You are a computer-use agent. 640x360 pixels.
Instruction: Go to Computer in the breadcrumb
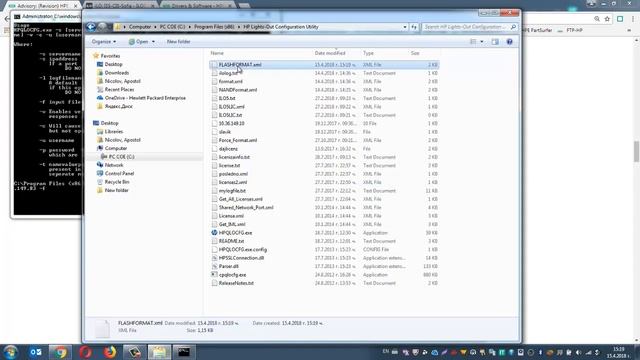[140, 27]
